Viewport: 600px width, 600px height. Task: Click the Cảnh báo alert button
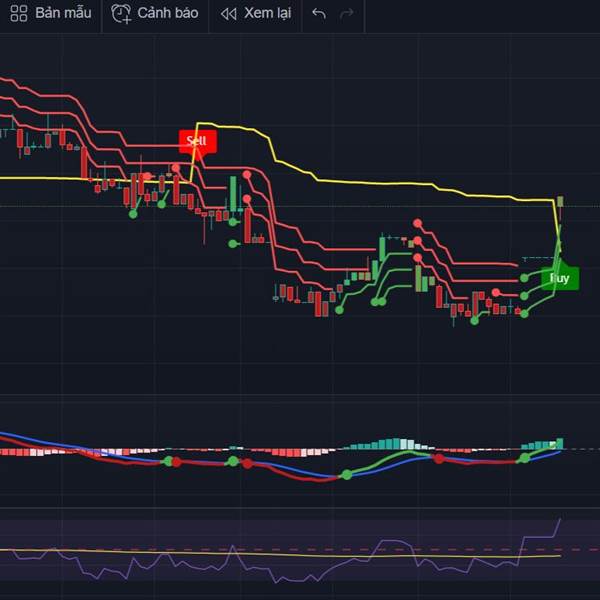point(155,13)
